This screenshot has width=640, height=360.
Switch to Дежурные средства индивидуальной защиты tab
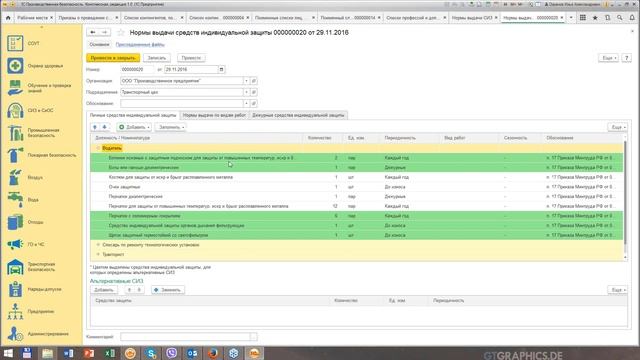(x=298, y=115)
